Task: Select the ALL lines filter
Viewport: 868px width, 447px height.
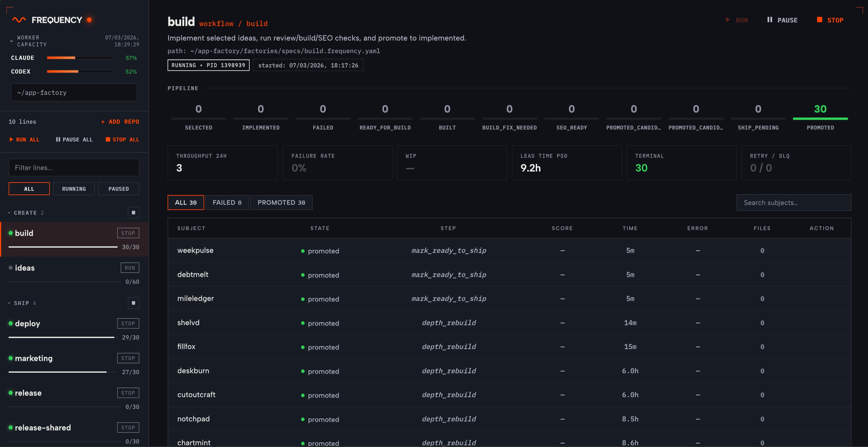Action: (x=29, y=189)
